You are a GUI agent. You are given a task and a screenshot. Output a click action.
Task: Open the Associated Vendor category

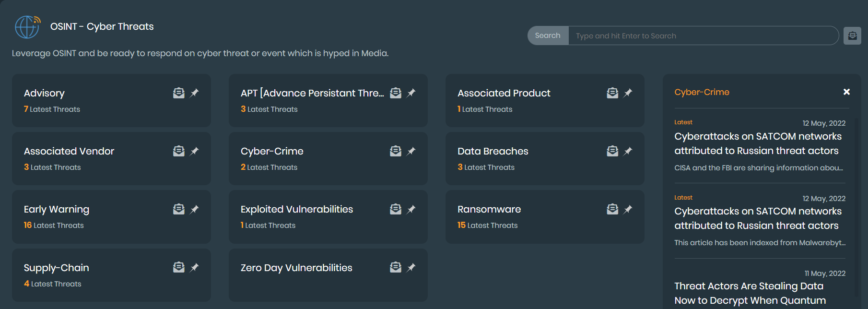pyautogui.click(x=69, y=151)
